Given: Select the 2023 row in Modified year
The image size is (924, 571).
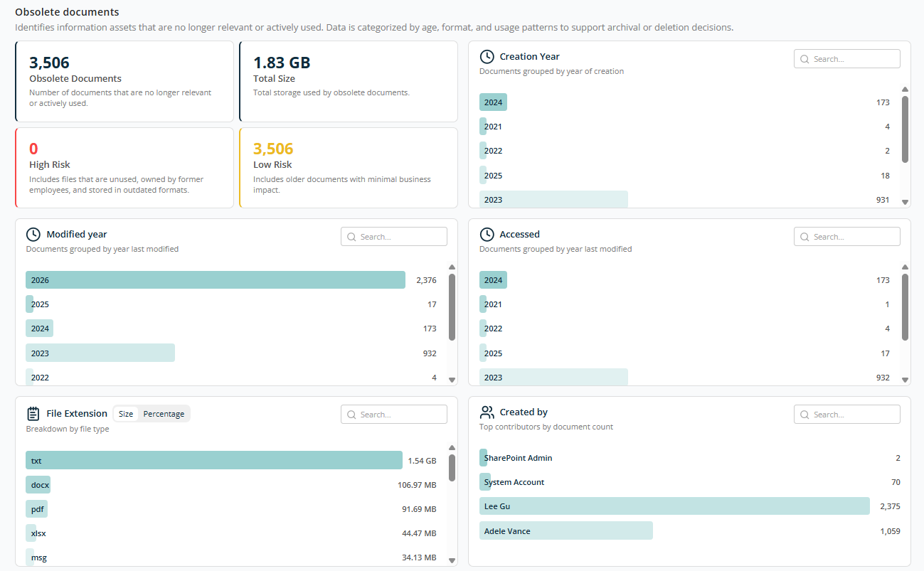Looking at the screenshot, I should pos(231,353).
